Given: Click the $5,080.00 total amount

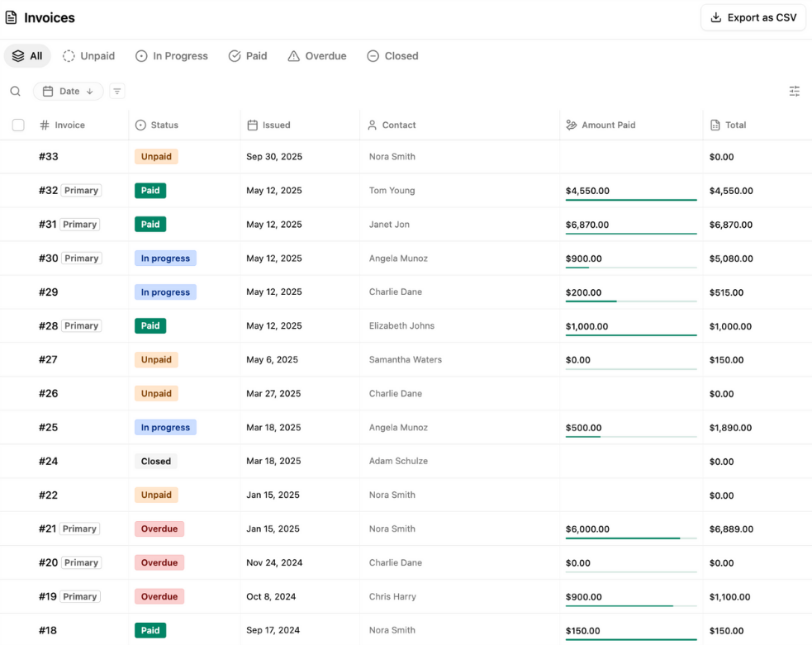Looking at the screenshot, I should click(x=731, y=258).
